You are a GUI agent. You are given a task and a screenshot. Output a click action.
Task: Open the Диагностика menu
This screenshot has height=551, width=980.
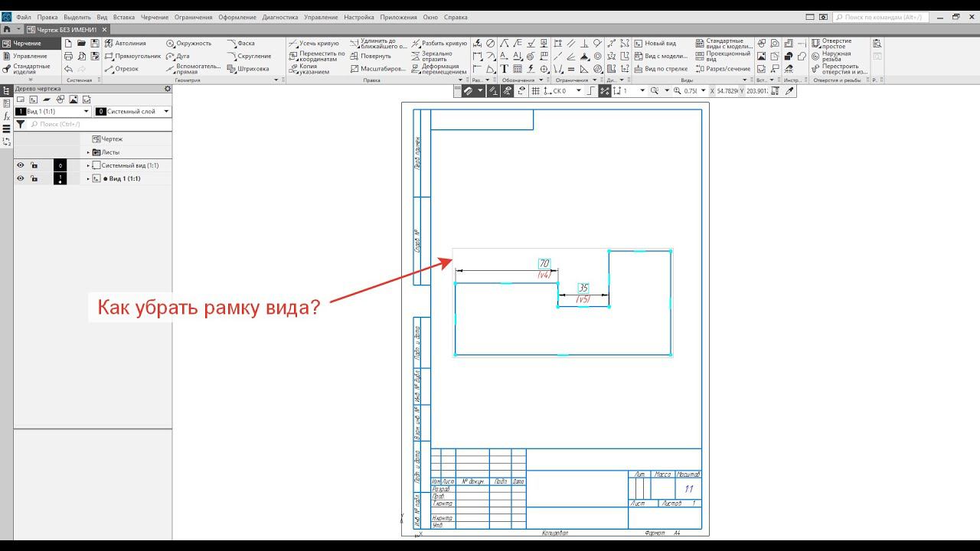click(280, 17)
